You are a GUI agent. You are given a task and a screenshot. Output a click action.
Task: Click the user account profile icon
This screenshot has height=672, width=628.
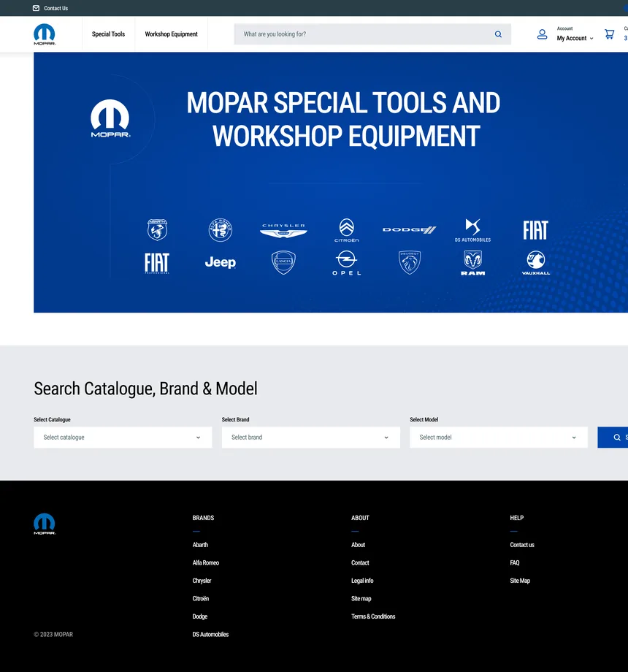pos(542,34)
